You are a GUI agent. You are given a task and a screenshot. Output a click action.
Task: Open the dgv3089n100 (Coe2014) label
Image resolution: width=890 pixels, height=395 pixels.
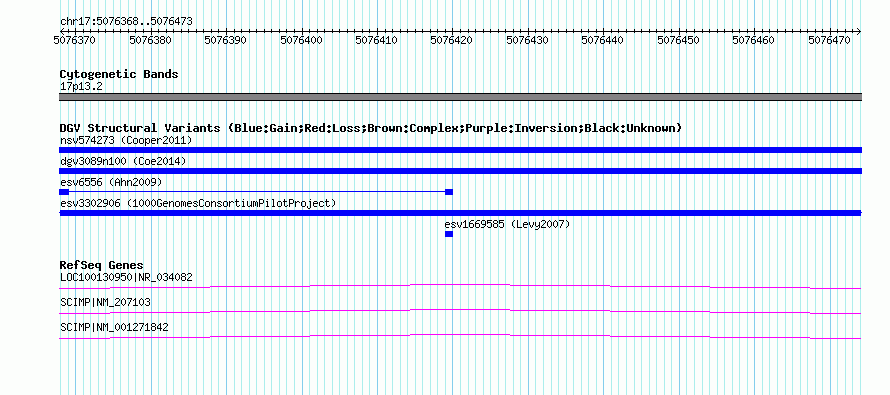[x=123, y=161]
